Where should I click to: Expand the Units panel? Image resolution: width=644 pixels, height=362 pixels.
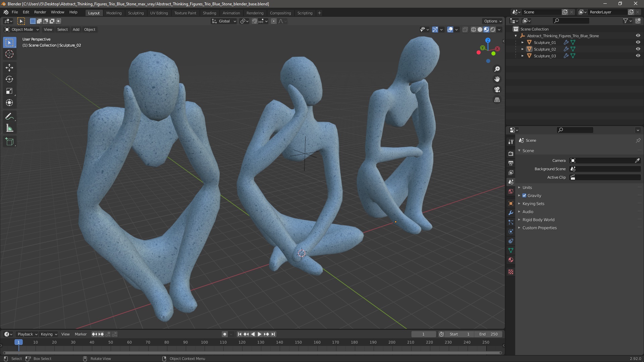[x=527, y=187]
